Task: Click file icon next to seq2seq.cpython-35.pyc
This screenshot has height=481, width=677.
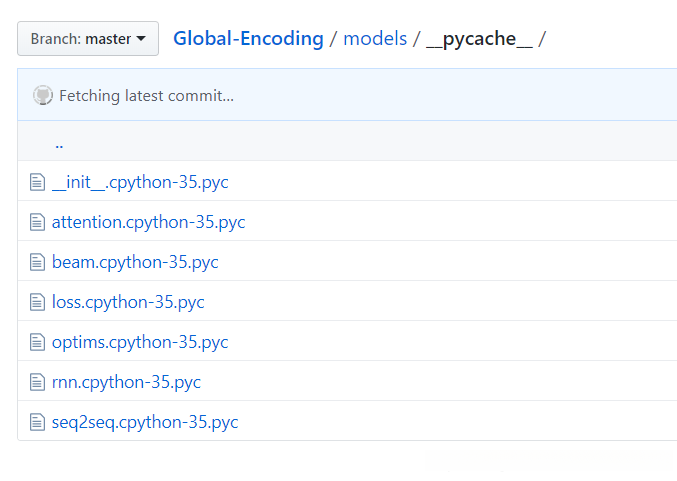Action: (x=38, y=422)
